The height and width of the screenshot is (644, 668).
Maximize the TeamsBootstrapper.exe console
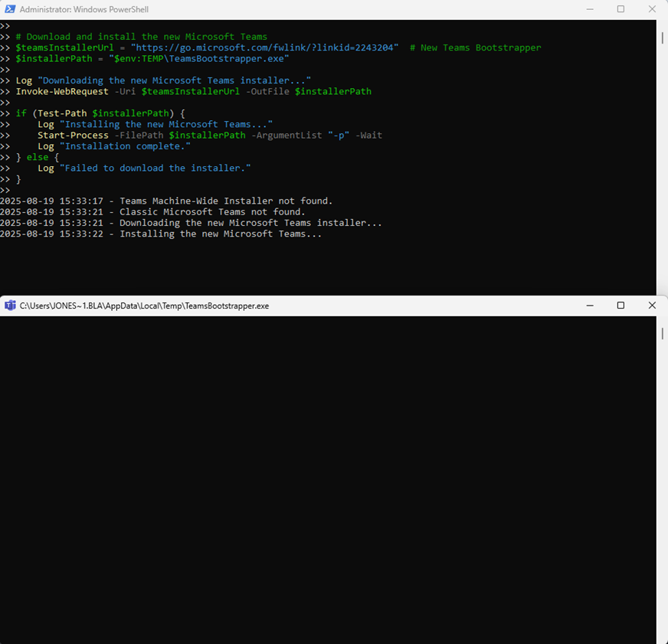click(621, 305)
